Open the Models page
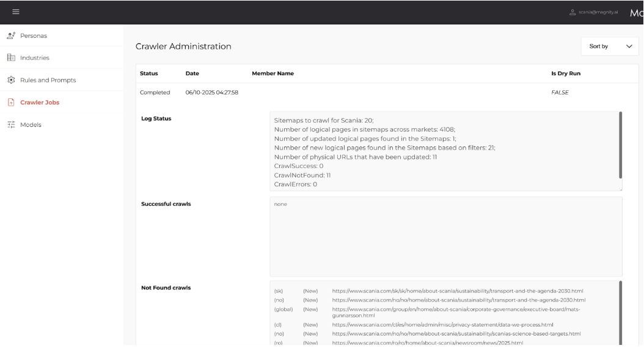This screenshot has height=354, width=644. 31,125
